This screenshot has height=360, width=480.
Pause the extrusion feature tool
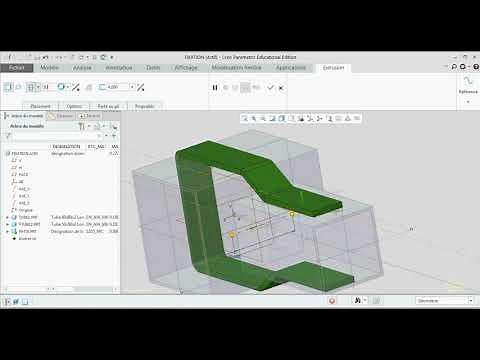coord(215,88)
